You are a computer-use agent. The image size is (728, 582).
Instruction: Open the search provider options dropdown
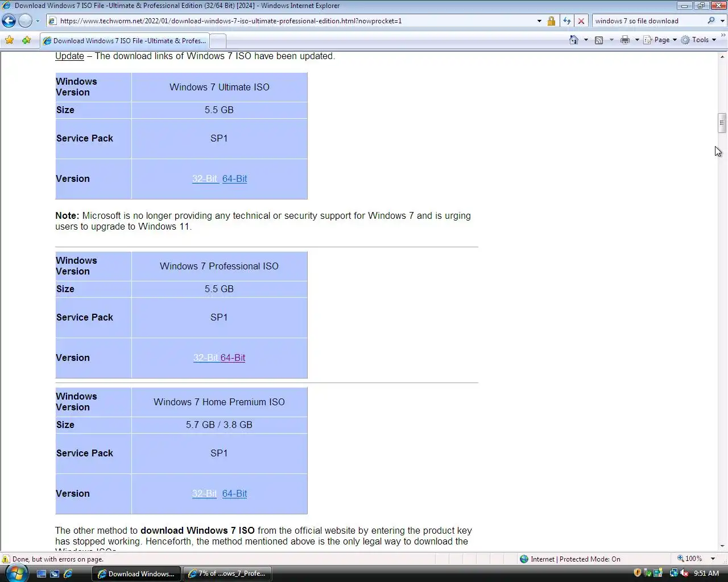722,21
